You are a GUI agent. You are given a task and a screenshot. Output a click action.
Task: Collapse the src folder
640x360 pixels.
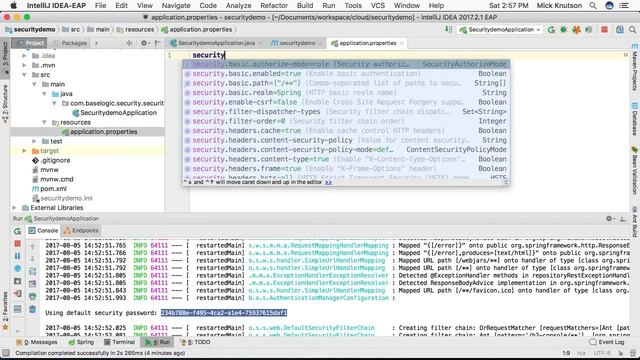(24, 75)
